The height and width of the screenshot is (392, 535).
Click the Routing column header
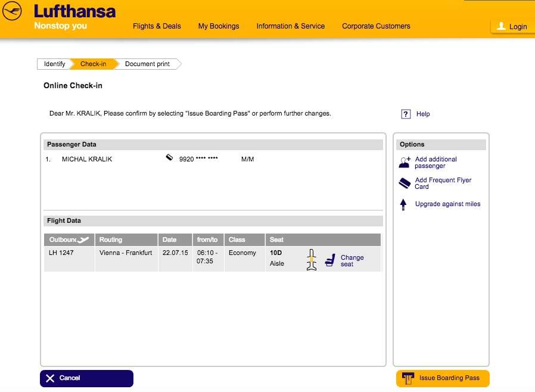pyautogui.click(x=126, y=240)
